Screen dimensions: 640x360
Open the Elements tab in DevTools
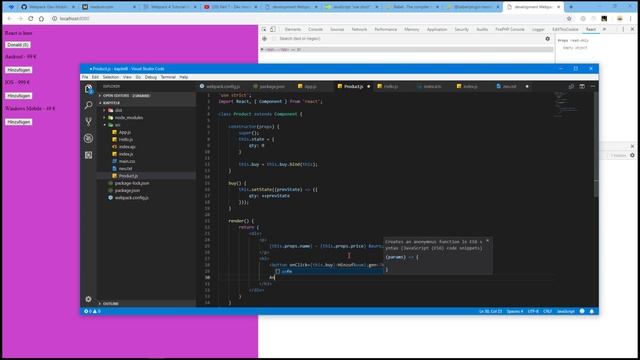coord(293,29)
